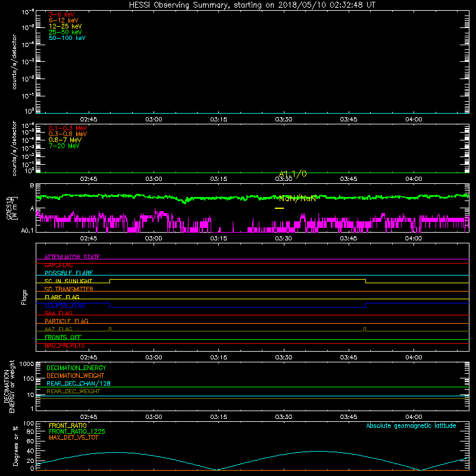Click the 03:15 time label under the Flags panel
Screen dimensions: 476x476
[x=218, y=358]
